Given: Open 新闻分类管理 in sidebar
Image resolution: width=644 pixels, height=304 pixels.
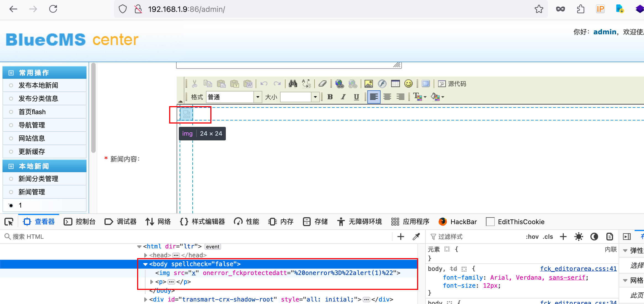Looking at the screenshot, I should 38,179.
